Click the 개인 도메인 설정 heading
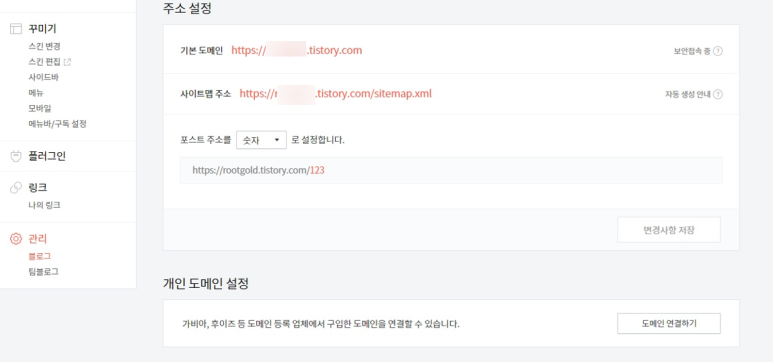The height and width of the screenshot is (362, 773). pyautogui.click(x=206, y=284)
